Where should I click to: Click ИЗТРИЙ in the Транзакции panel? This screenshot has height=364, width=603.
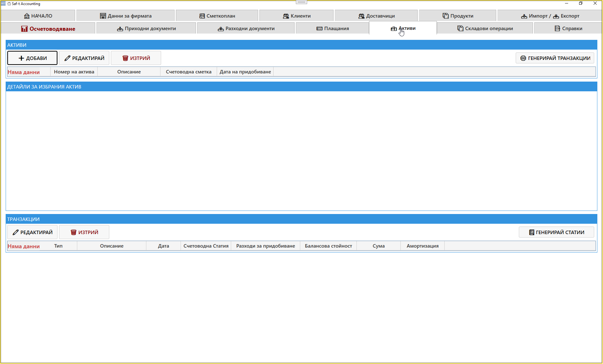click(x=84, y=232)
